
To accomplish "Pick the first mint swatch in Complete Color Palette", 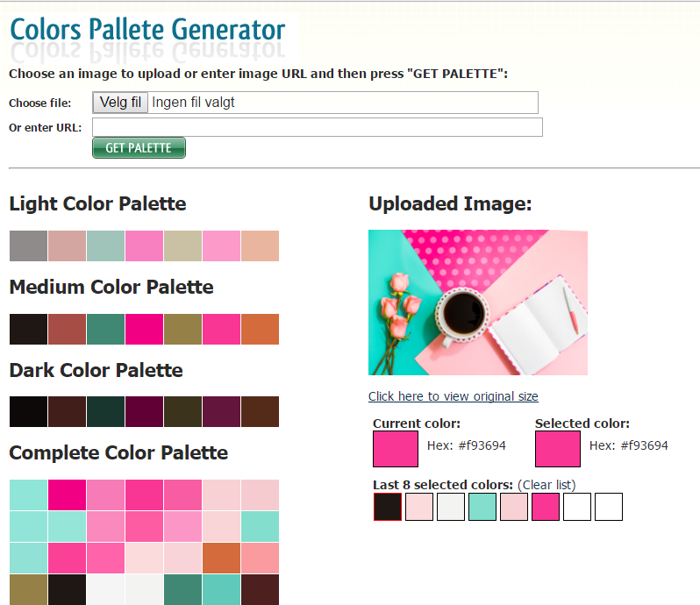I will [29, 495].
